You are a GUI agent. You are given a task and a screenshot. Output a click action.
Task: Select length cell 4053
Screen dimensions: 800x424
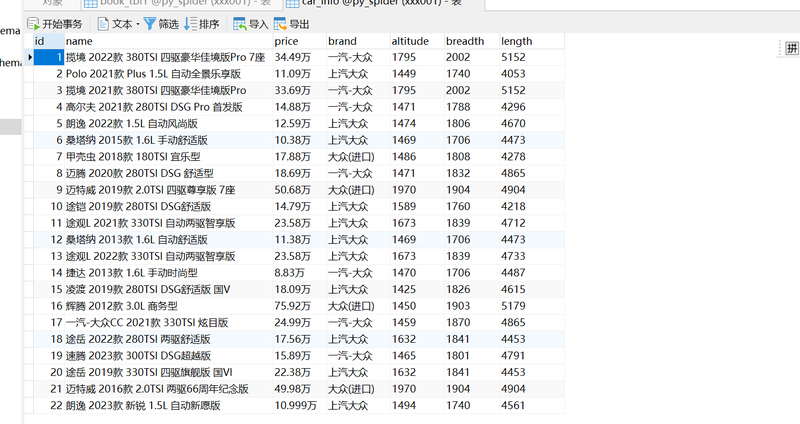point(532,74)
